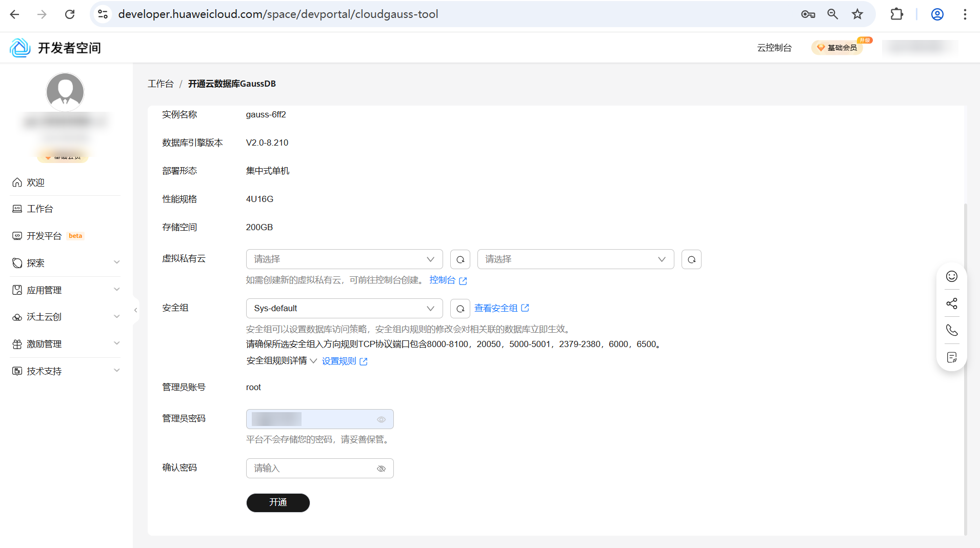Image resolution: width=980 pixels, height=548 pixels.
Task: Click the user avatar in sidebar
Action: [x=65, y=92]
